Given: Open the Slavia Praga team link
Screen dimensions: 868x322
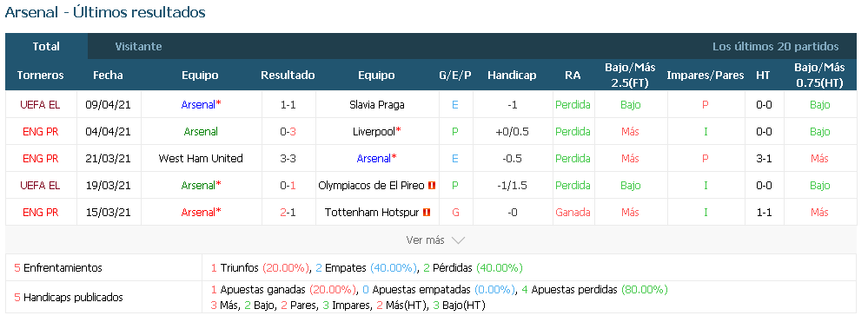Looking at the screenshot, I should pos(377,104).
